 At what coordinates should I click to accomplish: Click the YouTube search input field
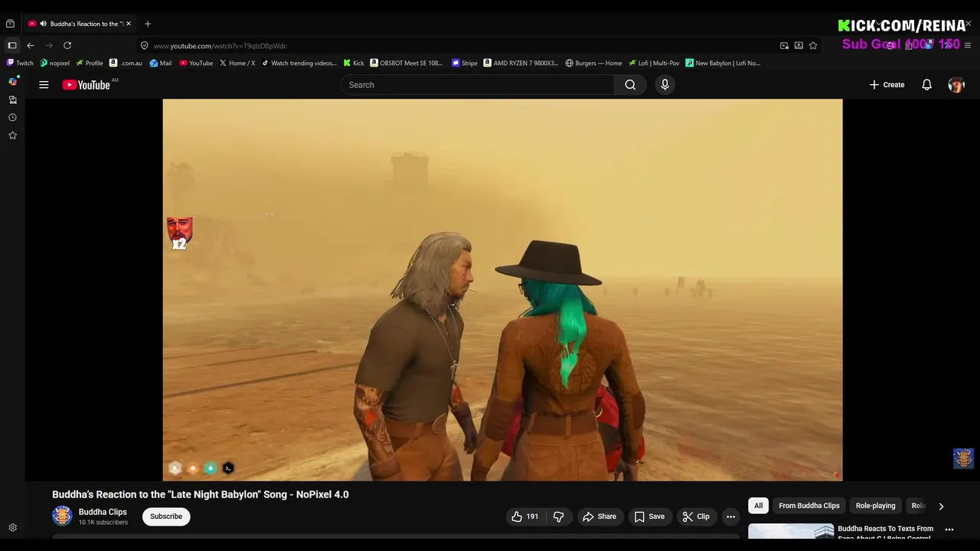pyautogui.click(x=478, y=85)
